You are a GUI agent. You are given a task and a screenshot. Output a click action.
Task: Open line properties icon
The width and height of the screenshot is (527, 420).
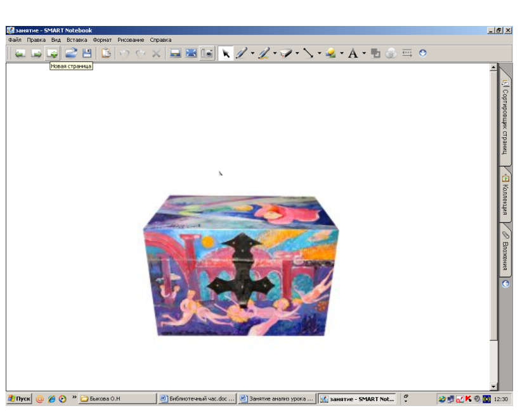tap(407, 53)
